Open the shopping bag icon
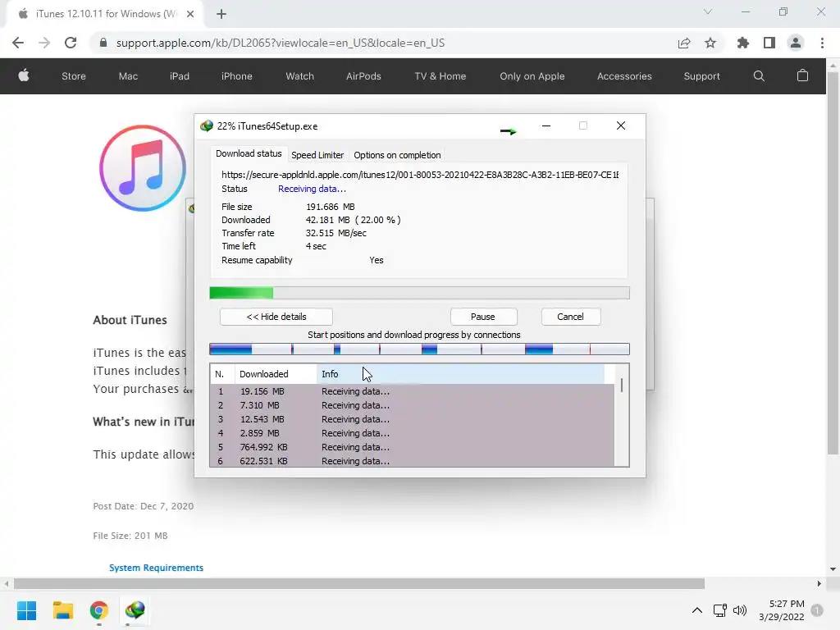Viewport: 840px width, 630px height. [x=802, y=75]
